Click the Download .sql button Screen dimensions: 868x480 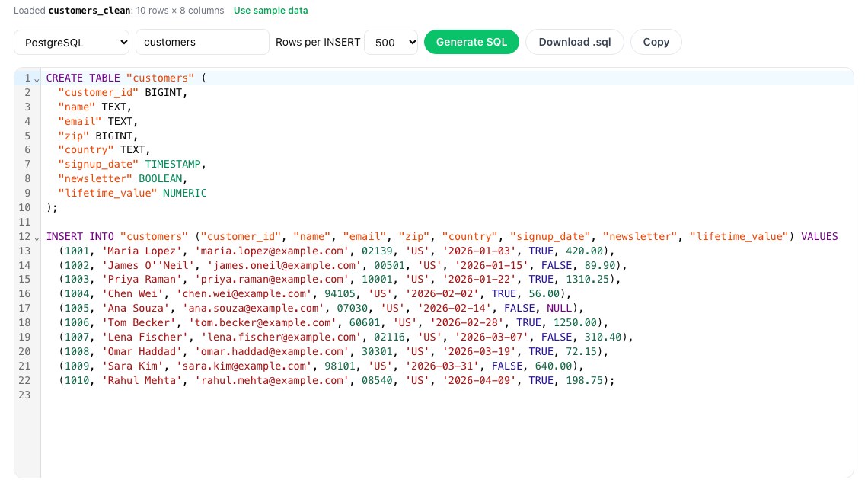tap(575, 42)
